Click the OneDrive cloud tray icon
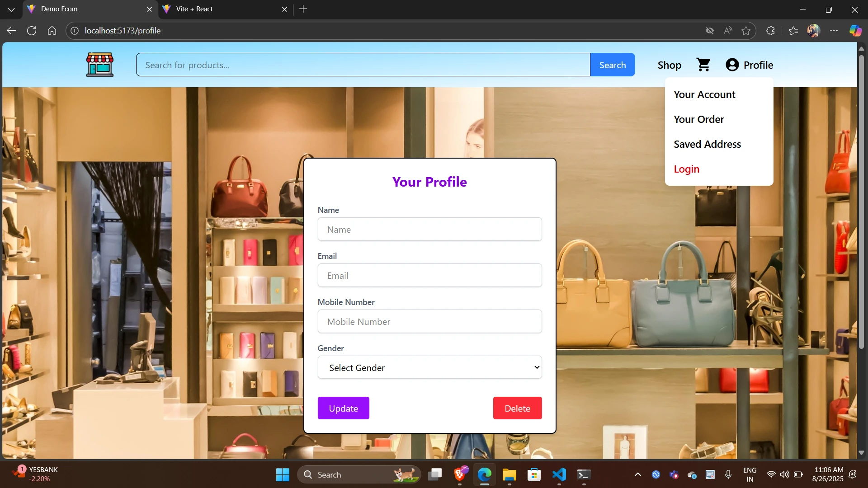The width and height of the screenshot is (868, 488). (x=692, y=474)
